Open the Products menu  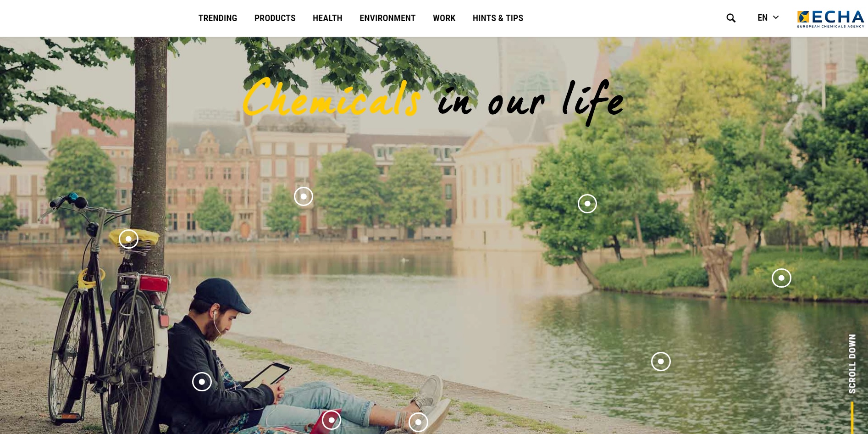pyautogui.click(x=275, y=18)
